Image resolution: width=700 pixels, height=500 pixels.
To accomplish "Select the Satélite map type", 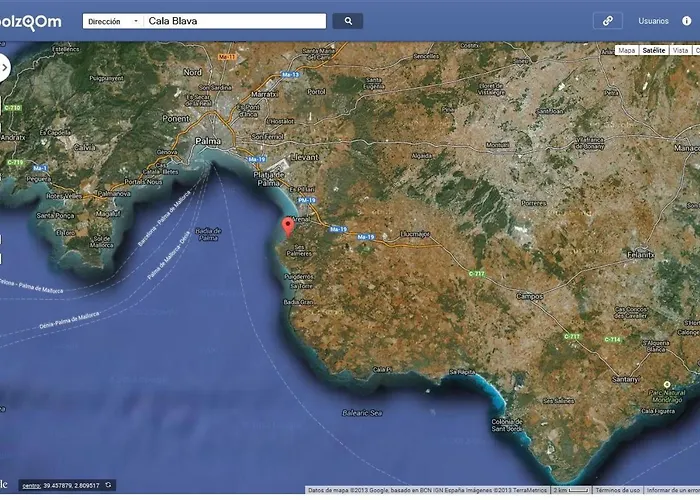I will (654, 50).
